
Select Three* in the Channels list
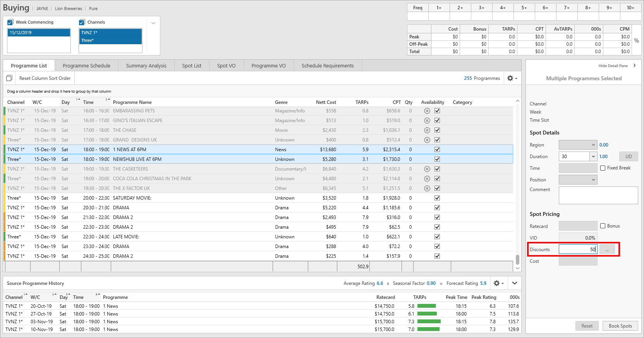[x=111, y=40]
